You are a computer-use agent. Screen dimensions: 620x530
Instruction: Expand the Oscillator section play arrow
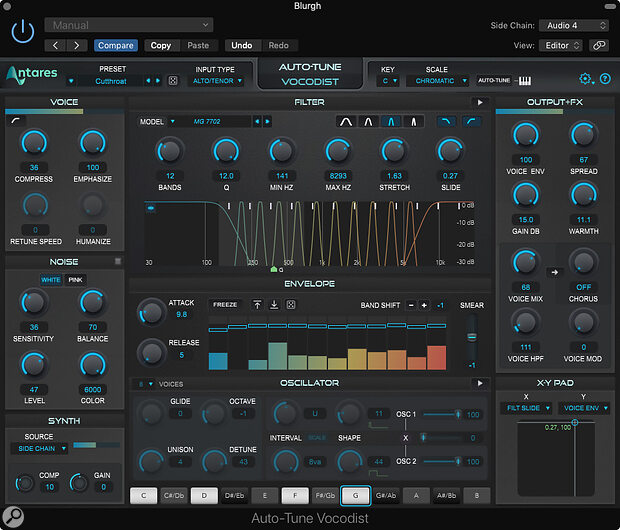pyautogui.click(x=480, y=383)
